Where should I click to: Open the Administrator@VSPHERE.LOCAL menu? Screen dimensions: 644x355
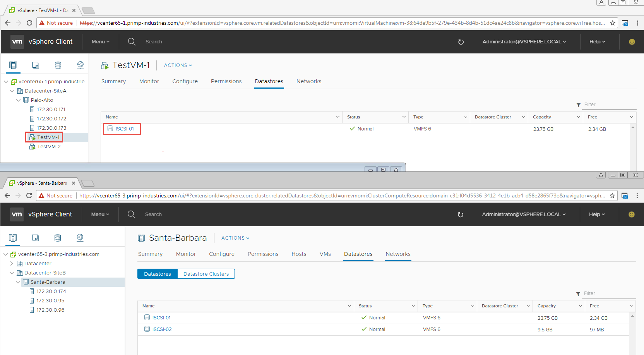pyautogui.click(x=524, y=41)
